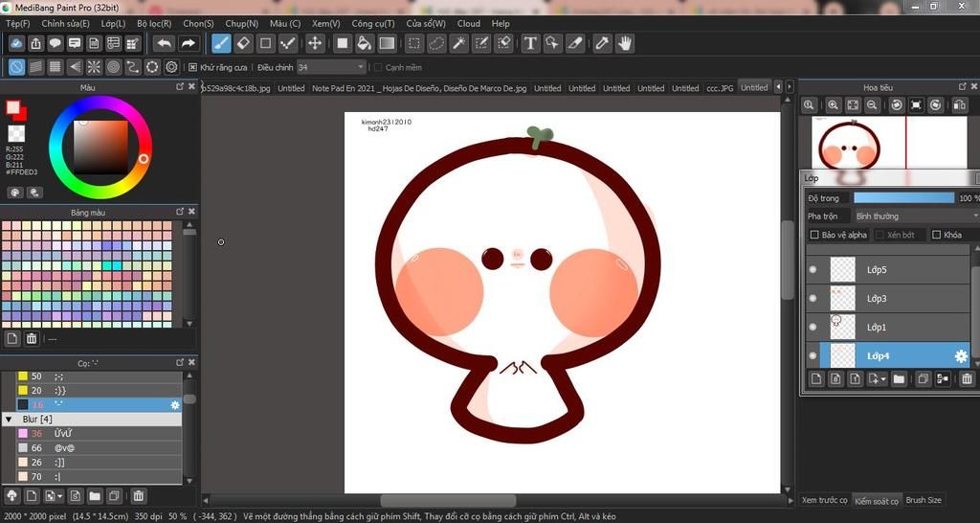Select the Gradient tool
Viewport: 980px width, 523px height.
387,43
